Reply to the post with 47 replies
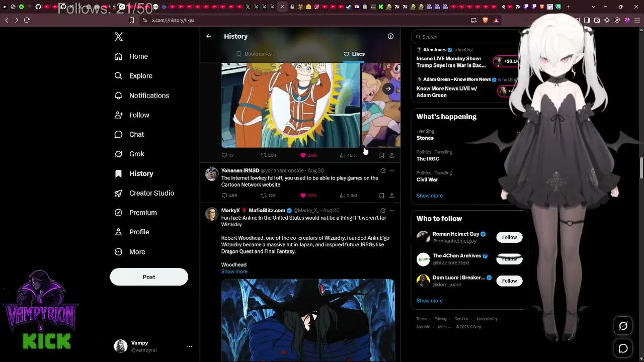The height and width of the screenshot is (362, 644). pos(228,155)
